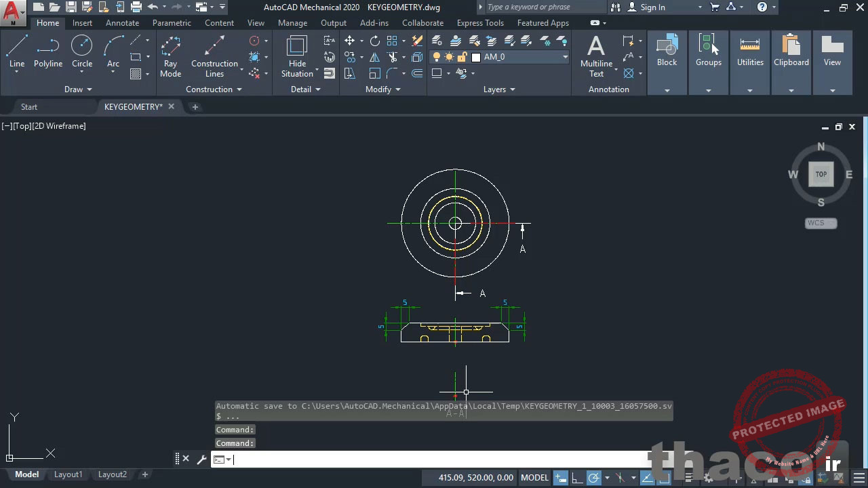Expand the Modify panel

[x=383, y=89]
